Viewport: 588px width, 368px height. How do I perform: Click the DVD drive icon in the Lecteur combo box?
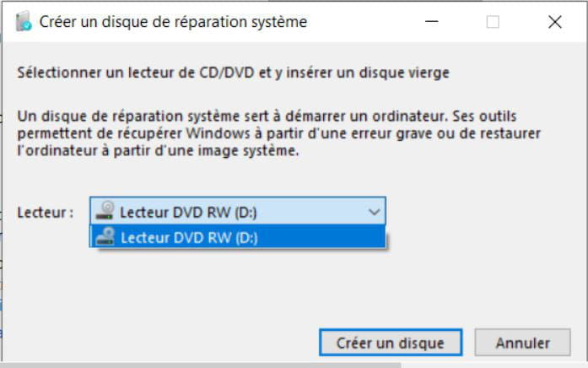tap(105, 211)
